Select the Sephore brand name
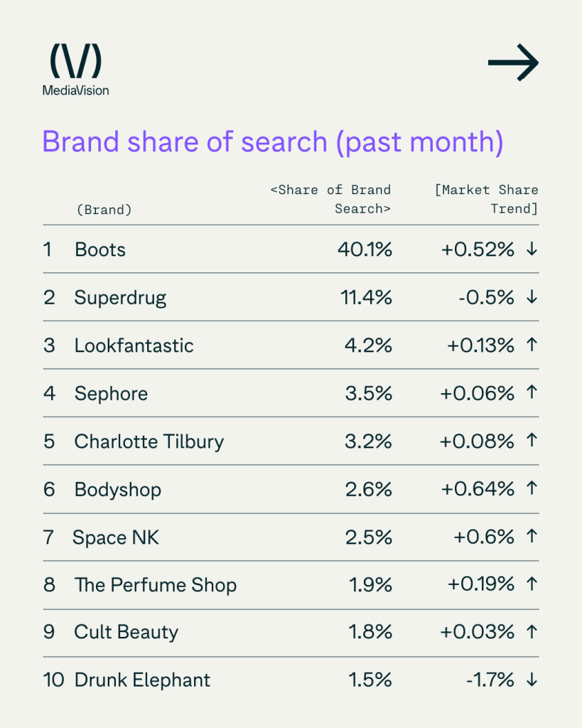This screenshot has height=728, width=582. [x=111, y=394]
